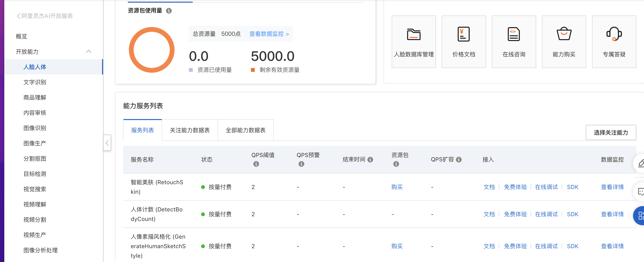Select 视觉搜索 in the sidebar
The width and height of the screenshot is (644, 262).
(35, 189)
